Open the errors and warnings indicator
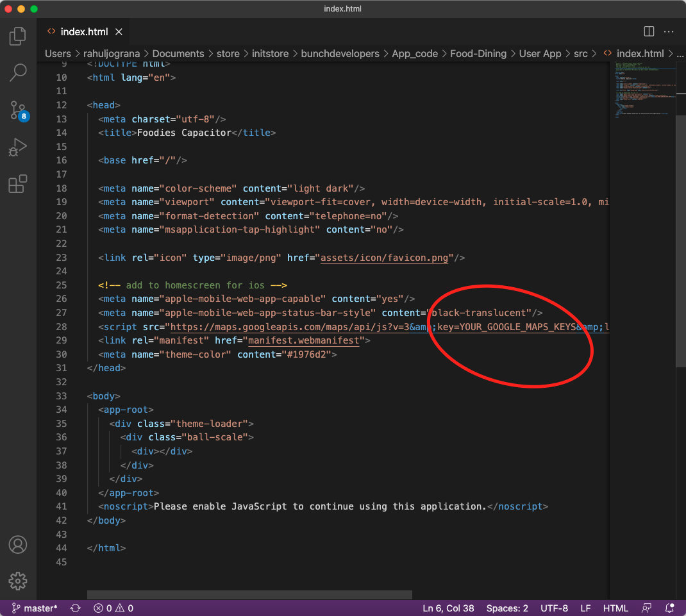686x616 pixels. 114,608
